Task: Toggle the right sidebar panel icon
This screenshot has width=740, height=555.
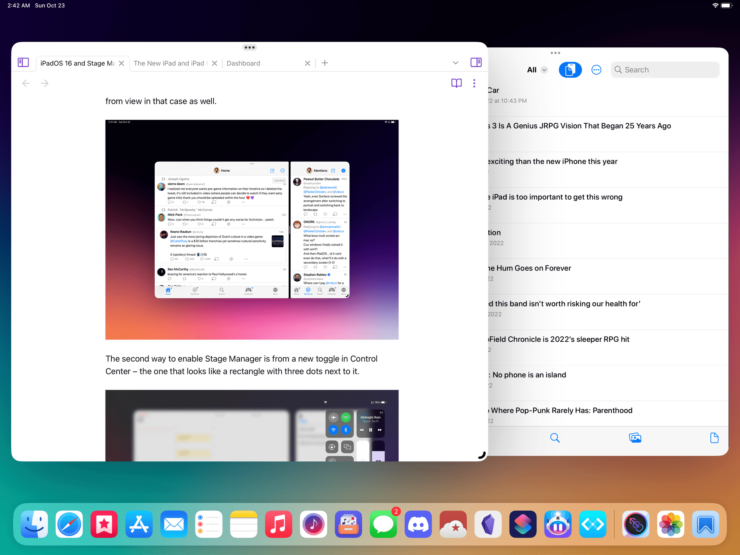Action: [x=476, y=62]
